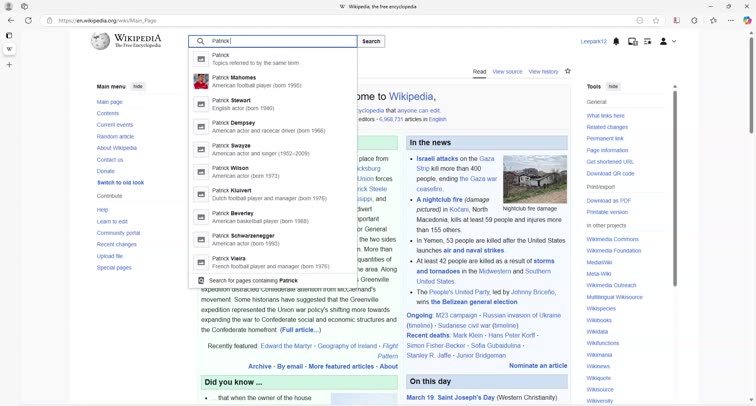756x406 pixels.
Task: Click the browser address bar URL
Action: click(107, 21)
